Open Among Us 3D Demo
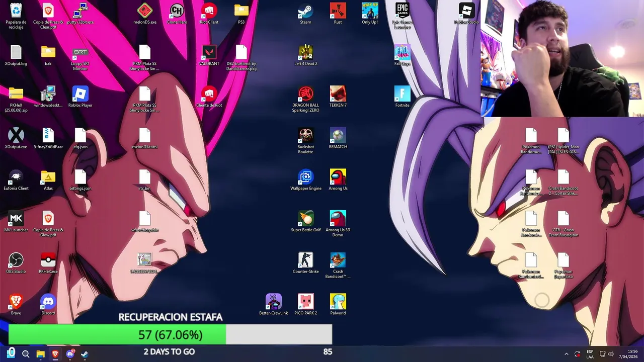644x362 pixels. [x=338, y=224]
